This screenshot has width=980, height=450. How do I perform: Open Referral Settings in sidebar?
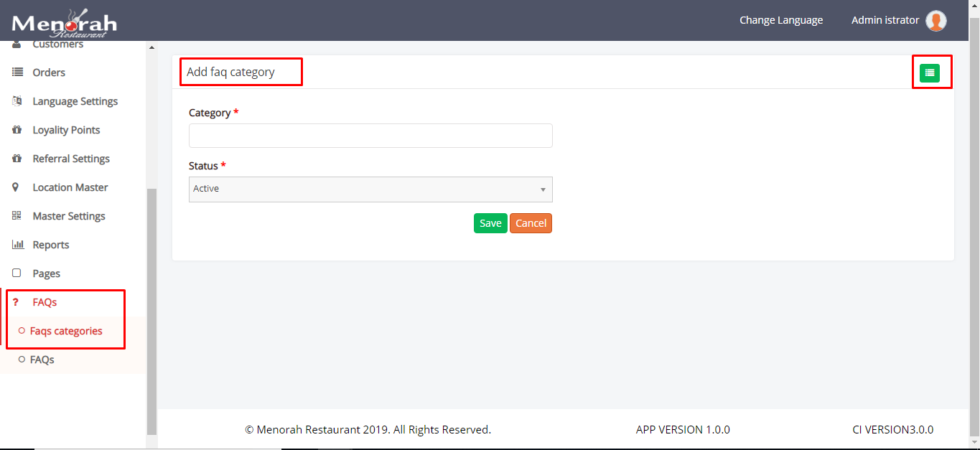click(71, 159)
